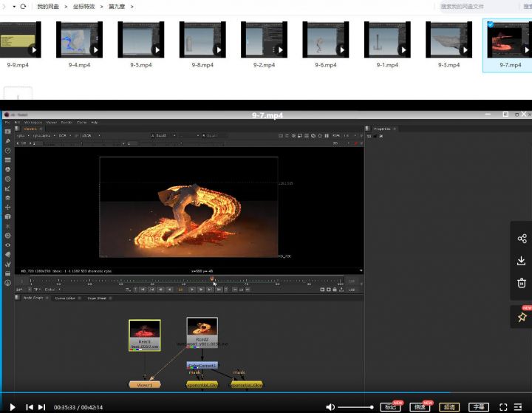Open the sRGB viewer process dropdown
This screenshot has height=413, width=532.
tap(90, 136)
